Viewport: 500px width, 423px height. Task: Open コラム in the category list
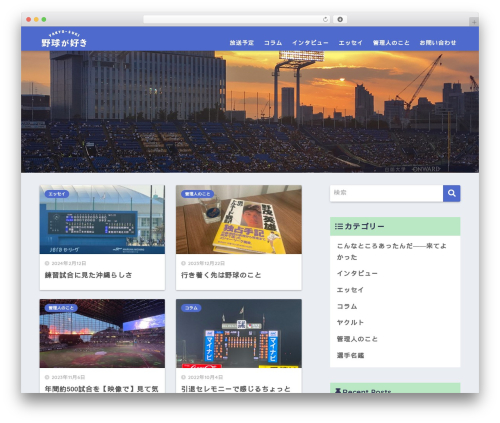pyautogui.click(x=347, y=306)
